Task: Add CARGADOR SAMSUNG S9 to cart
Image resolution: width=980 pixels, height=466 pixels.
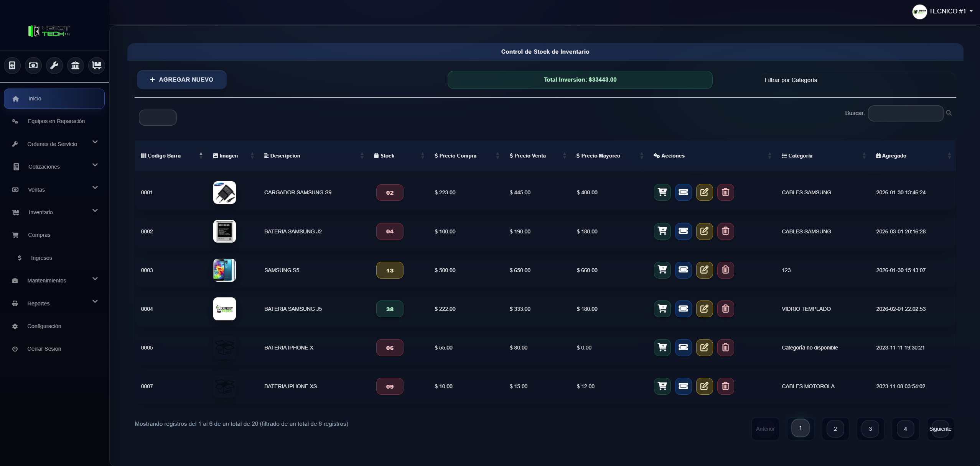Action: 662,192
